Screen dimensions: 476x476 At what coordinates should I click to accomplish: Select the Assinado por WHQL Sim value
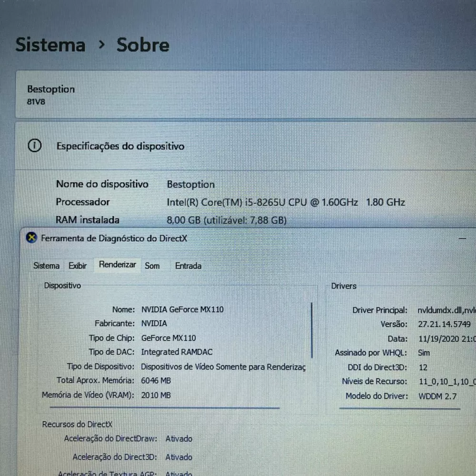tap(424, 353)
